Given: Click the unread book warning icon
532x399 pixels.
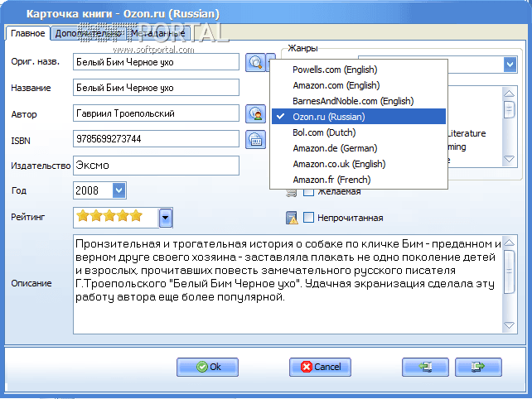Looking at the screenshot, I should (292, 218).
